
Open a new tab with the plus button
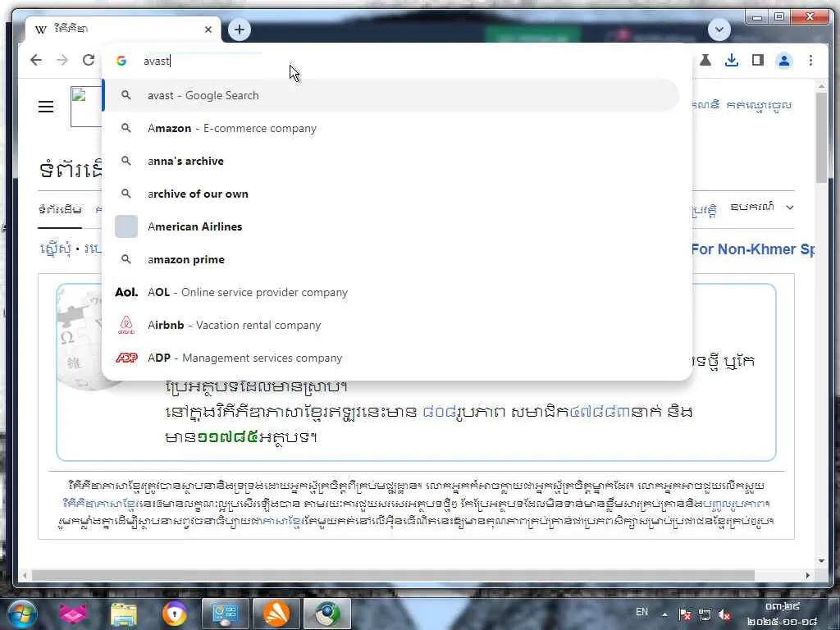pos(240,30)
